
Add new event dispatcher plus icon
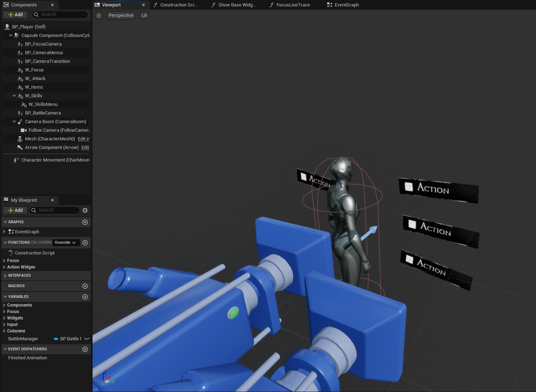pos(85,349)
